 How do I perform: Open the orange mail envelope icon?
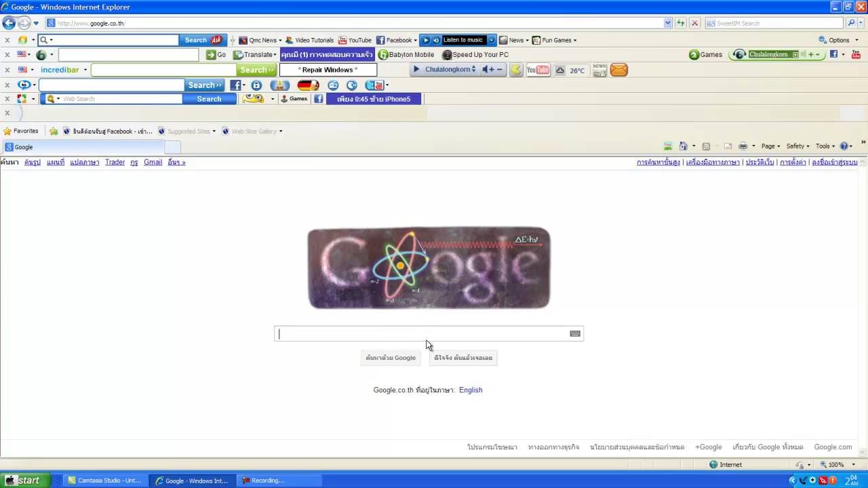(x=618, y=70)
